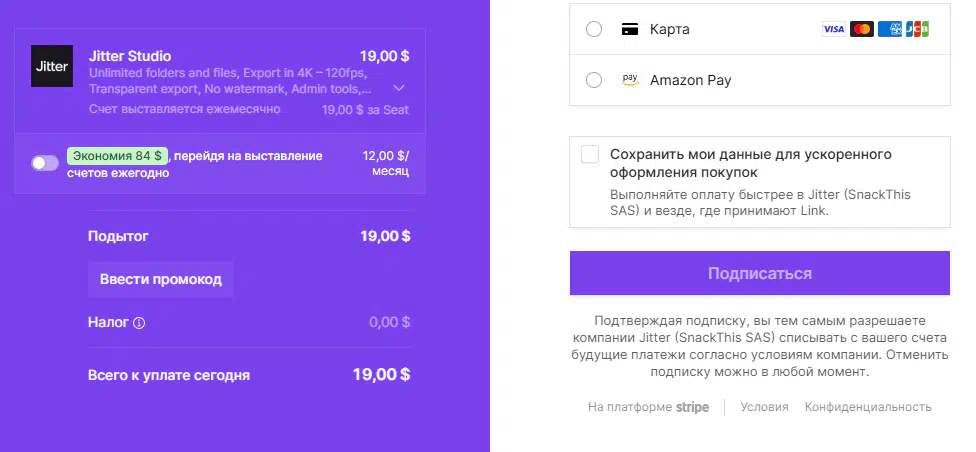Screen dimensions: 976x452
Task: Select the Карта payment radio button
Action: click(x=594, y=29)
